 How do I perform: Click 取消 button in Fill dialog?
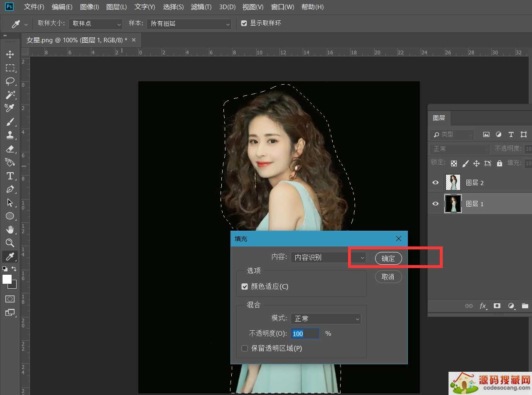[x=388, y=277]
